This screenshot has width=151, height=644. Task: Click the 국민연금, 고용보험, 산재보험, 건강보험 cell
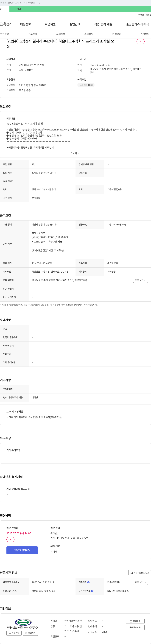pos(50,271)
